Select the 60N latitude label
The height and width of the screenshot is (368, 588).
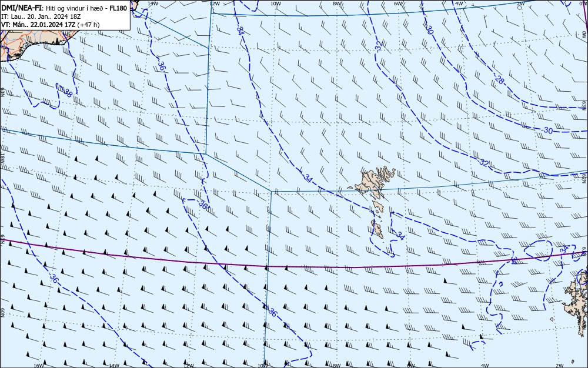coord(2,313)
